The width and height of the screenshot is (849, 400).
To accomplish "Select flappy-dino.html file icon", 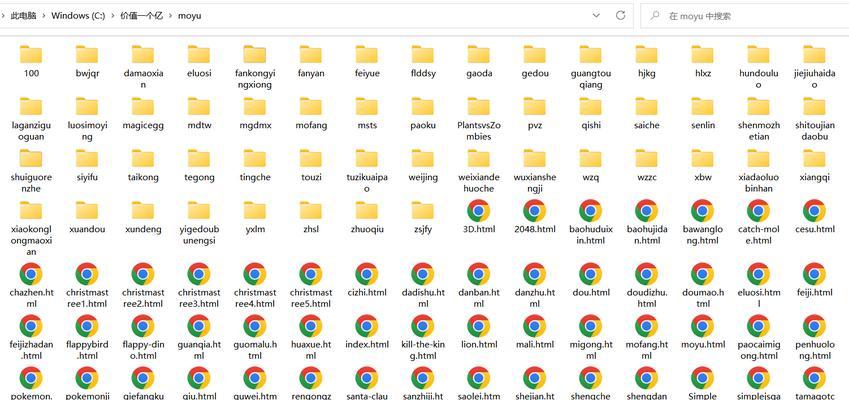I will 143,326.
